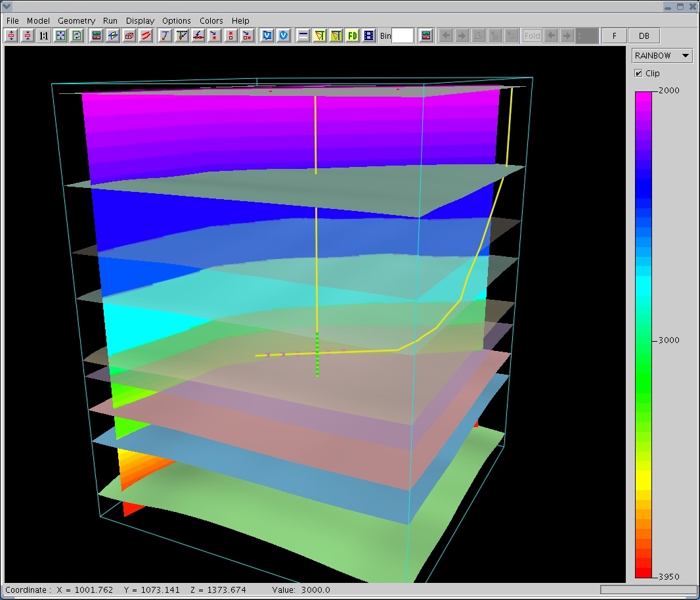
Task: Click the DB button
Action: (x=644, y=36)
